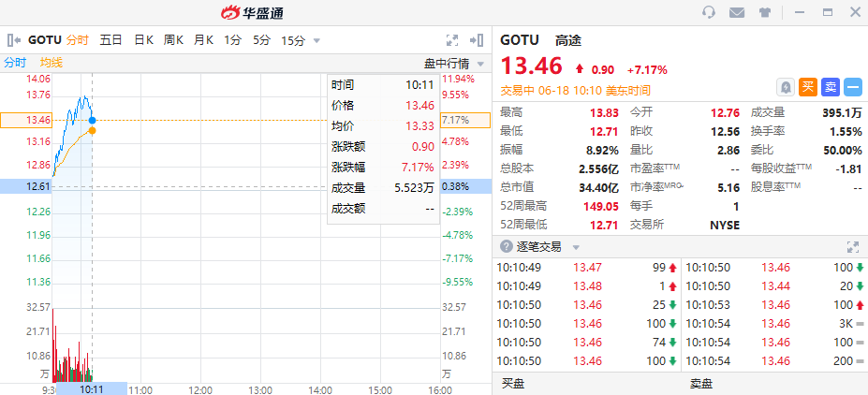Image resolution: width=868 pixels, height=395 pixels.
Task: Switch to 日K chart tab
Action: (x=143, y=40)
